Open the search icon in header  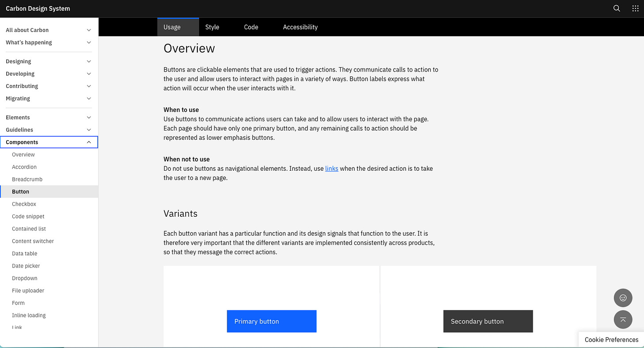click(617, 8)
